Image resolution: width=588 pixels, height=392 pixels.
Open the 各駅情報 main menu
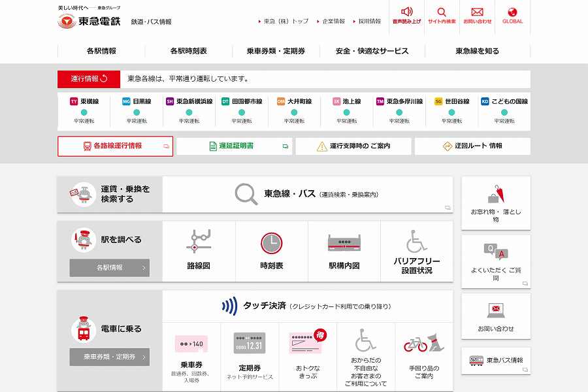(101, 51)
